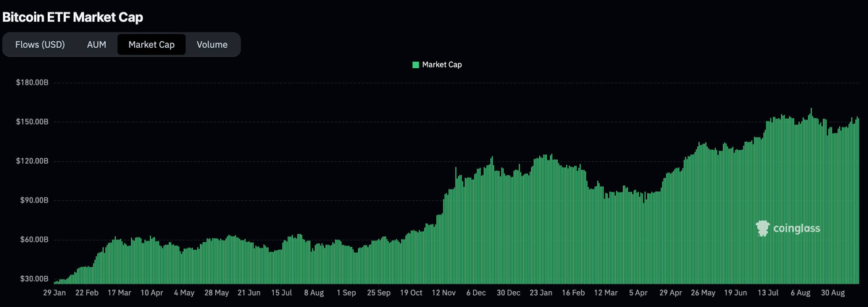Viewport: 868px width, 307px height.
Task: Click the 29 Jan date label
Action: coord(54,293)
